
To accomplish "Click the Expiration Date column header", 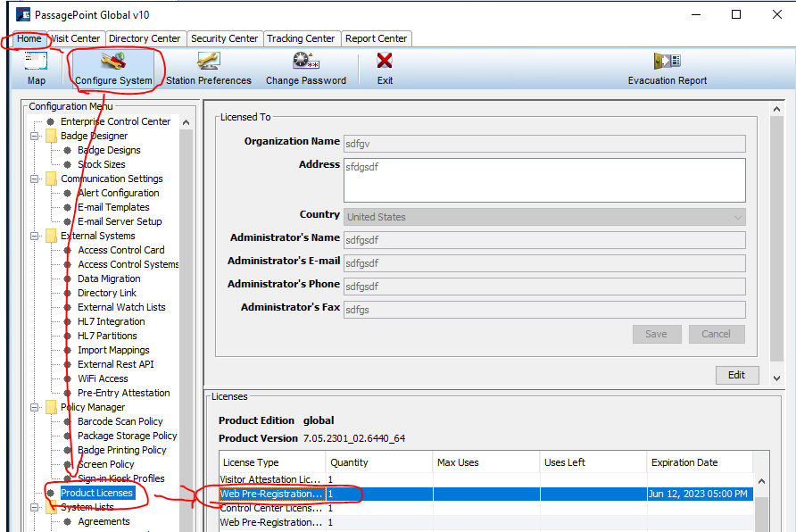I will pyautogui.click(x=700, y=462).
